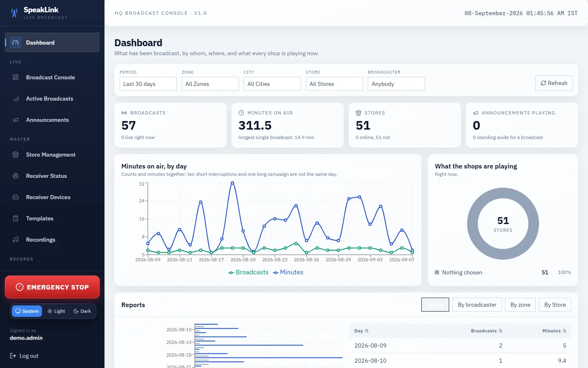Switch to Dark theme
588x368 pixels.
point(82,311)
